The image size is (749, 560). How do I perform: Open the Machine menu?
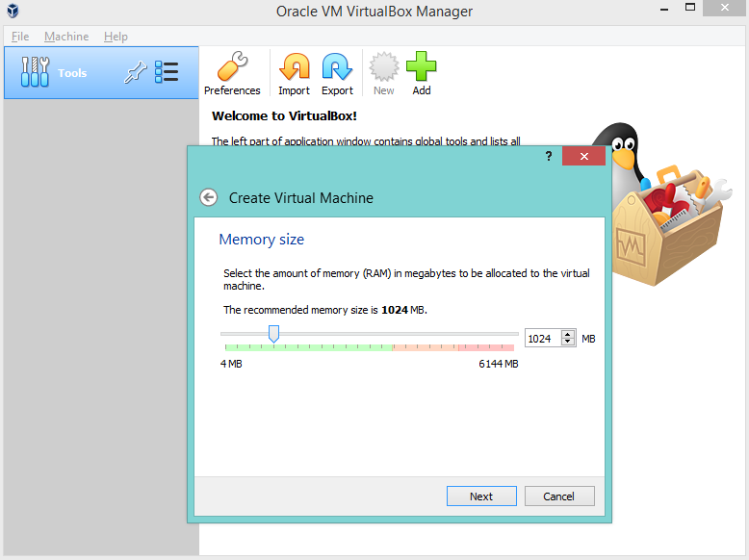pos(66,37)
